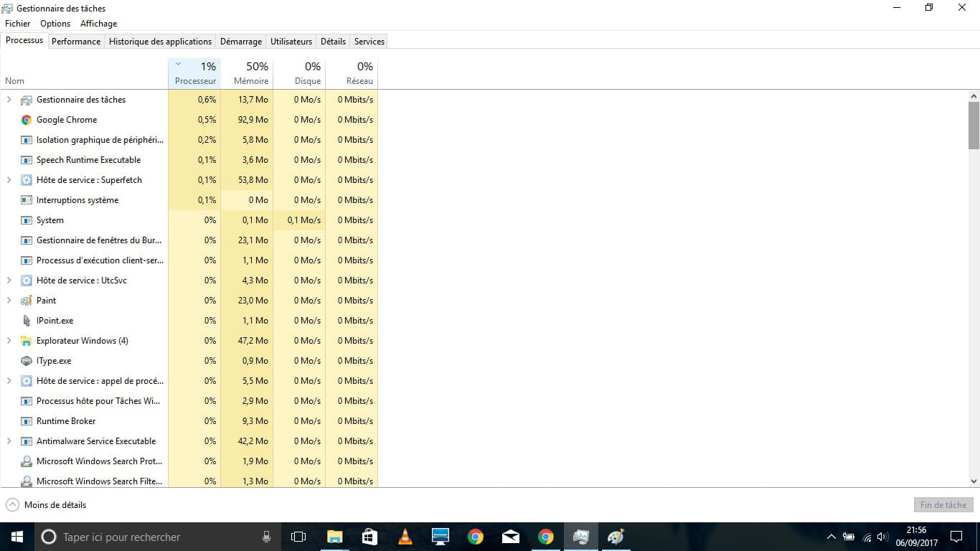
Task: Open the Mail app from taskbar
Action: point(511,537)
